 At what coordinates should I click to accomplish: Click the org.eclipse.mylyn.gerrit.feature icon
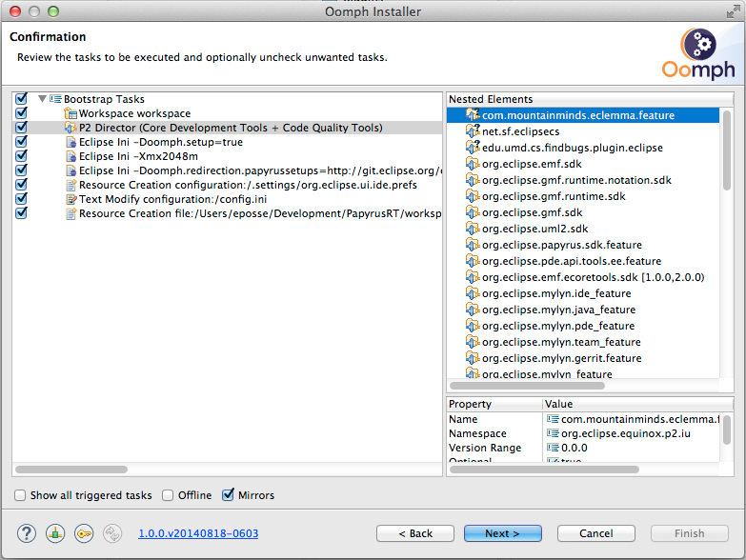point(473,357)
